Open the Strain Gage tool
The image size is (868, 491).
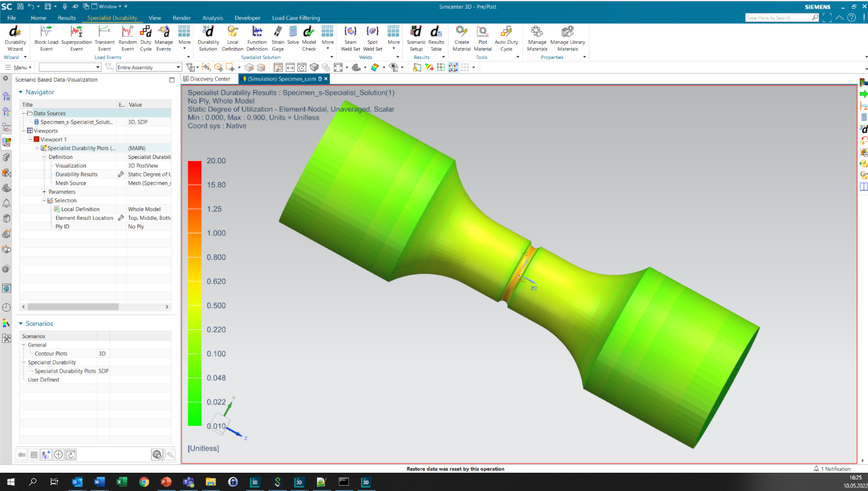(x=278, y=39)
